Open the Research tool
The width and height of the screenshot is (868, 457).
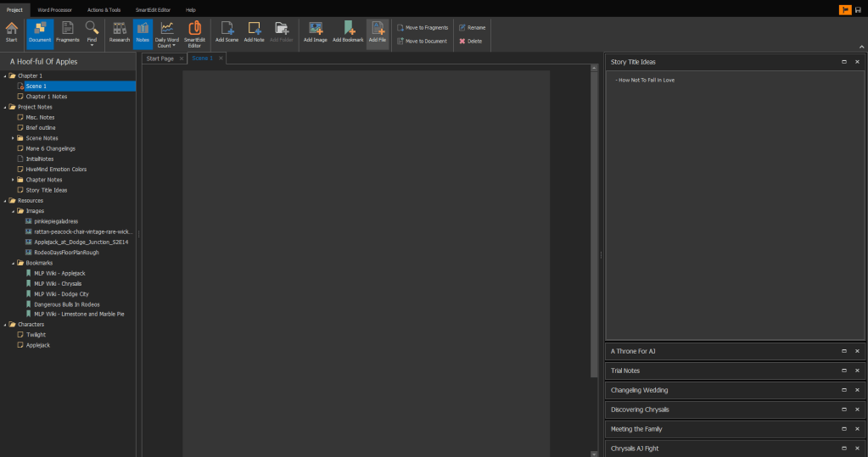(x=120, y=32)
